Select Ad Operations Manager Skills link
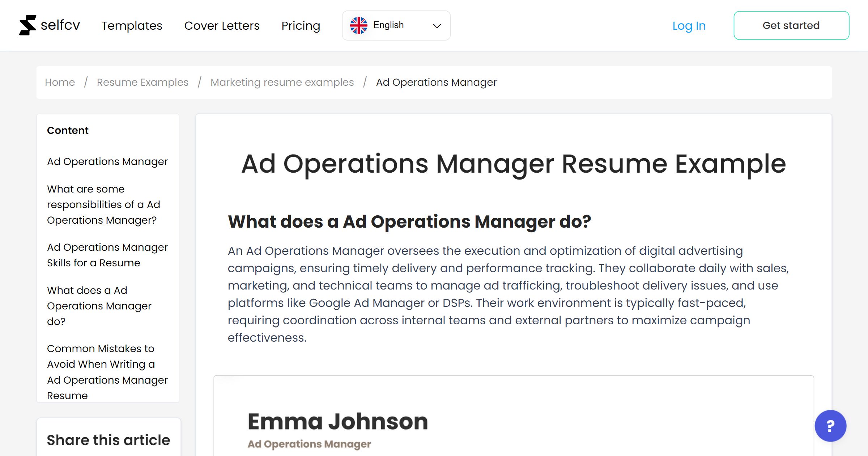This screenshot has height=456, width=868. point(107,255)
